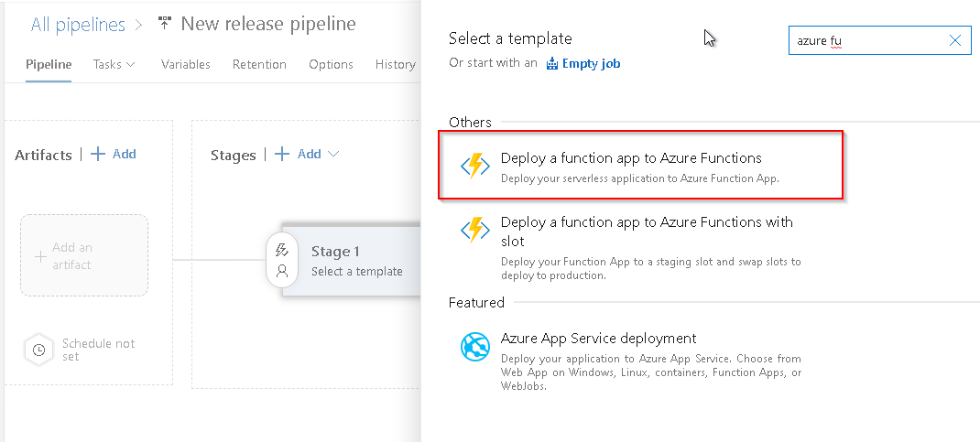980x442 pixels.
Task: Click the Empty job icon
Action: (552, 63)
